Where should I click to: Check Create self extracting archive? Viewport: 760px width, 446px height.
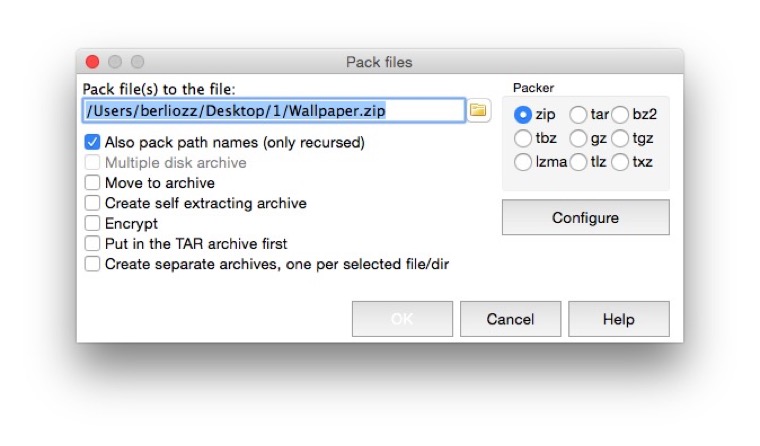[93, 203]
